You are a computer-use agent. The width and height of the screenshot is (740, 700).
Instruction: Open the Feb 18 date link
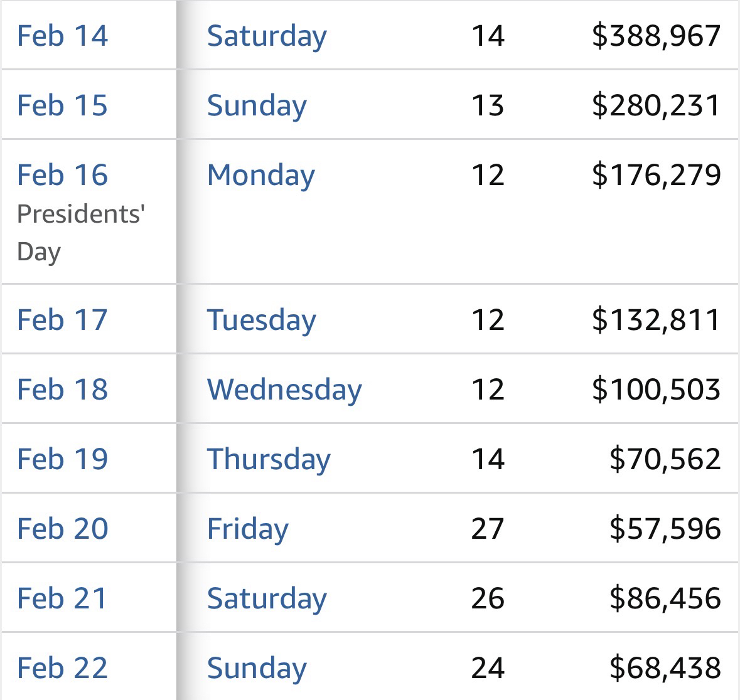tap(62, 390)
